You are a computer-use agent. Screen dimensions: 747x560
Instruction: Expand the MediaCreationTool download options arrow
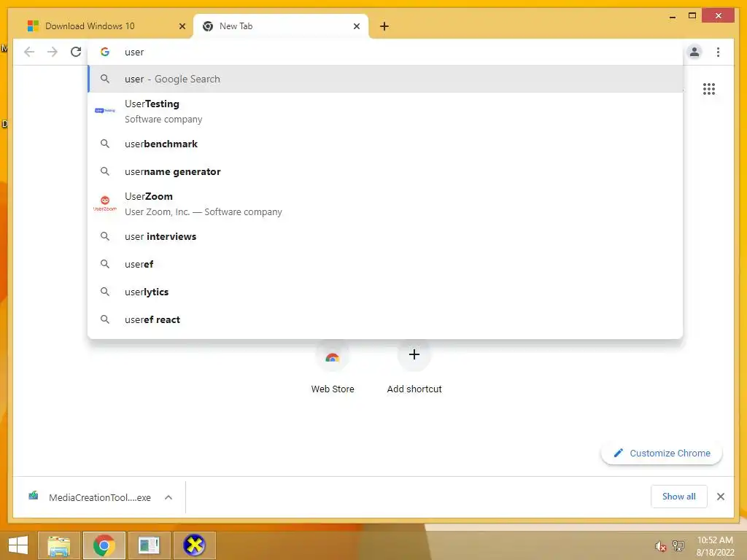(169, 497)
